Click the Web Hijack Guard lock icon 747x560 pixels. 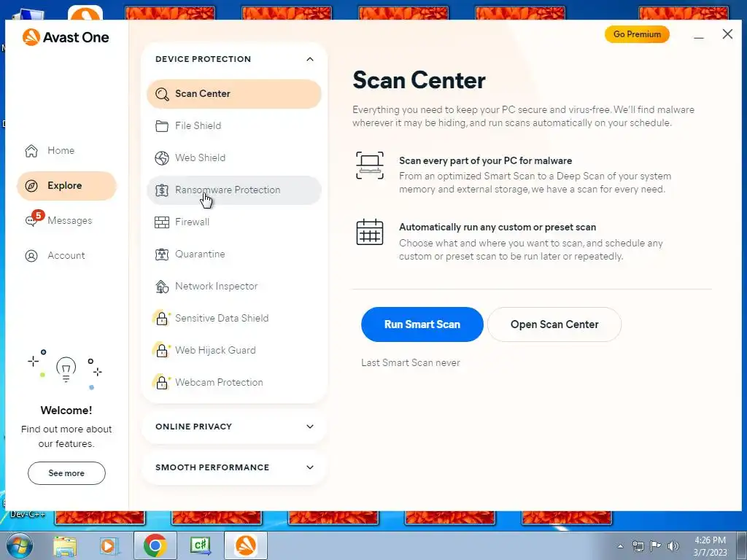pyautogui.click(x=161, y=350)
